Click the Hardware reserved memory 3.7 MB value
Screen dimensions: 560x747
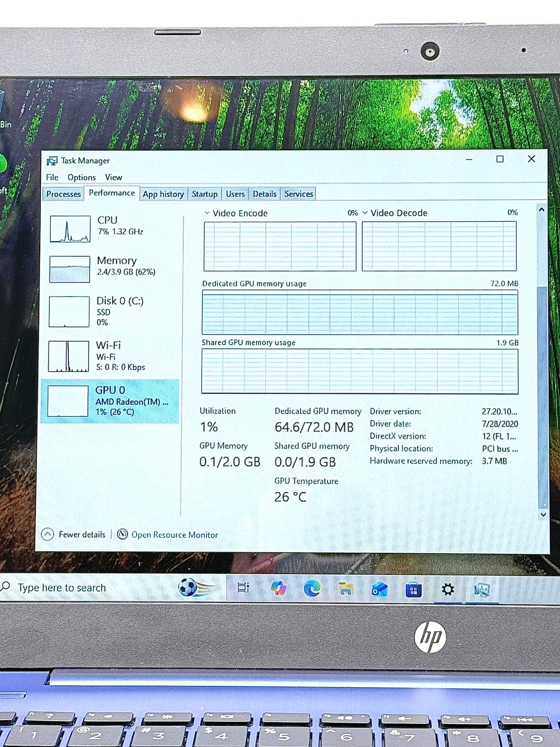[494, 461]
